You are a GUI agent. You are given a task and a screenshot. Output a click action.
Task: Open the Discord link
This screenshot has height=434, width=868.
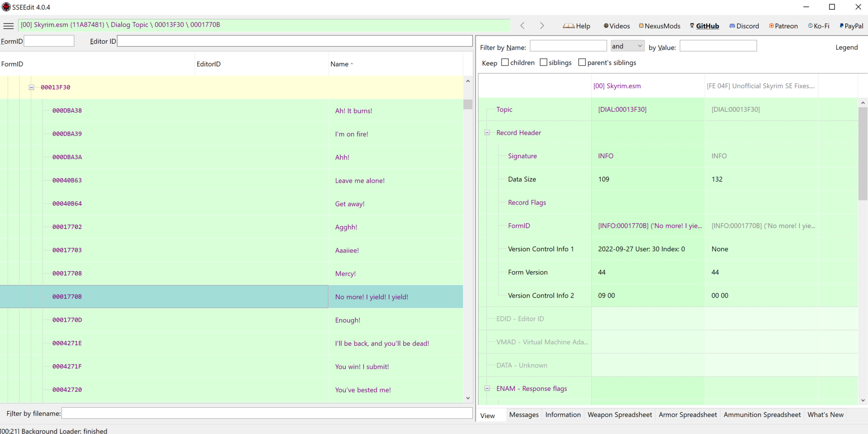coord(744,26)
